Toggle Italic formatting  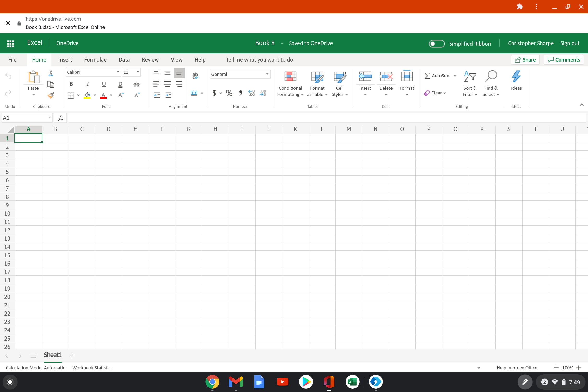point(88,84)
